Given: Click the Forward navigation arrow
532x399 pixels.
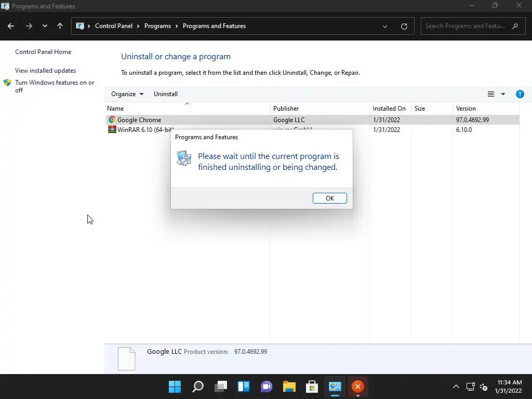Looking at the screenshot, I should click(x=29, y=26).
